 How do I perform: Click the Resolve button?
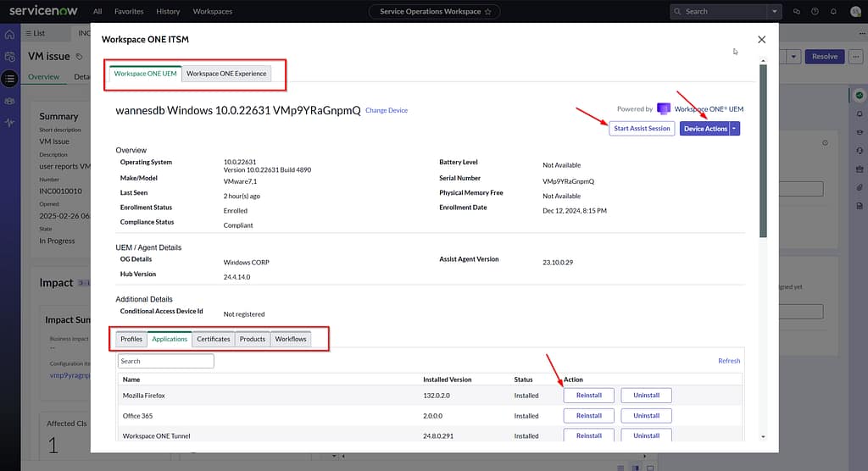click(x=824, y=57)
